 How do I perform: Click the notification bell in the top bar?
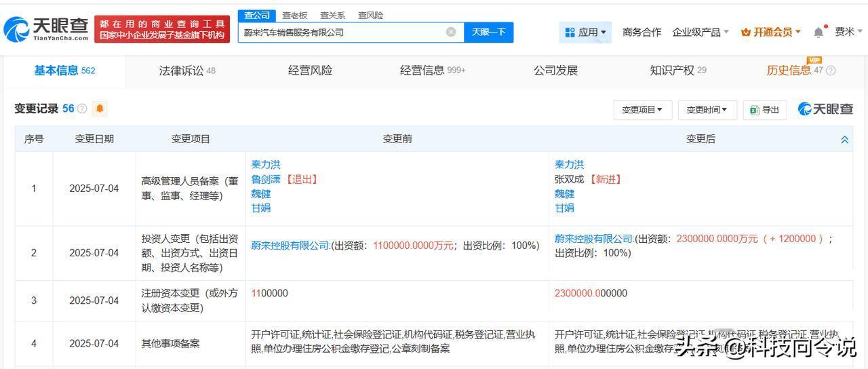click(x=818, y=32)
